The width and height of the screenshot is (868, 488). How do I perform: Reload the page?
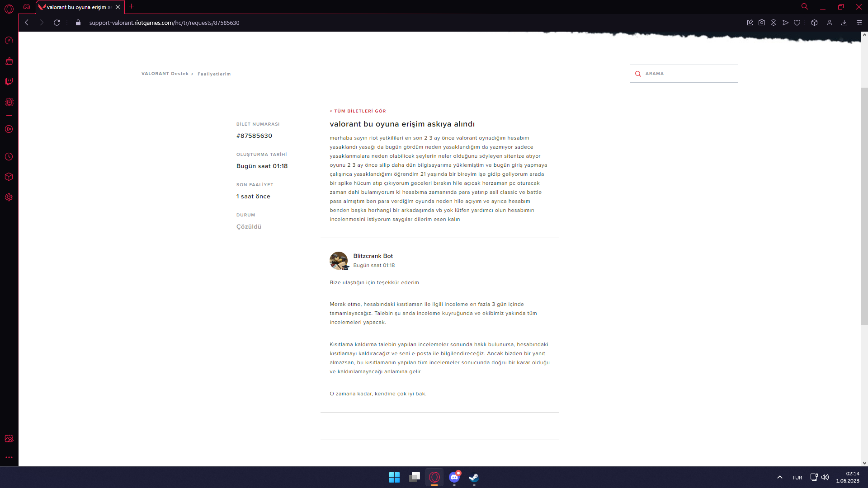click(57, 23)
